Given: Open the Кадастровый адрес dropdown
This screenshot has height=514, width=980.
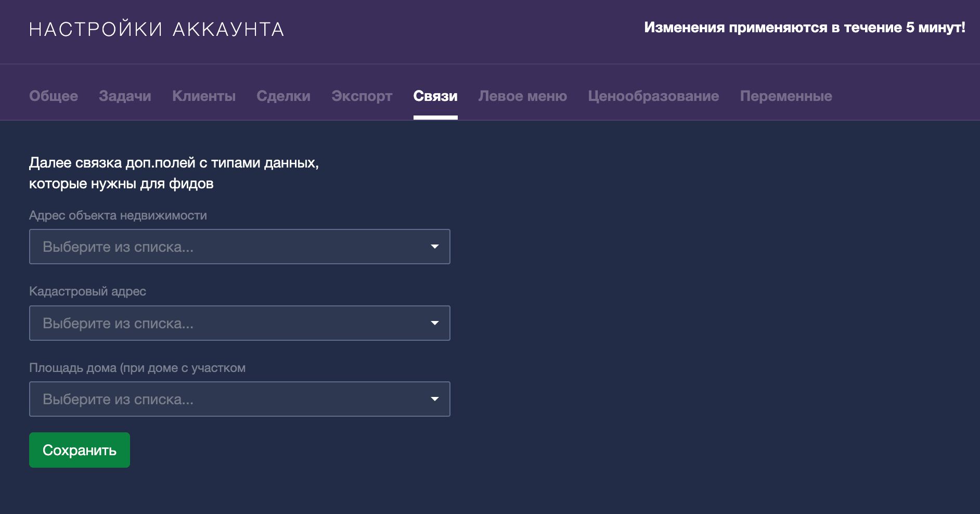Looking at the screenshot, I should [240, 323].
